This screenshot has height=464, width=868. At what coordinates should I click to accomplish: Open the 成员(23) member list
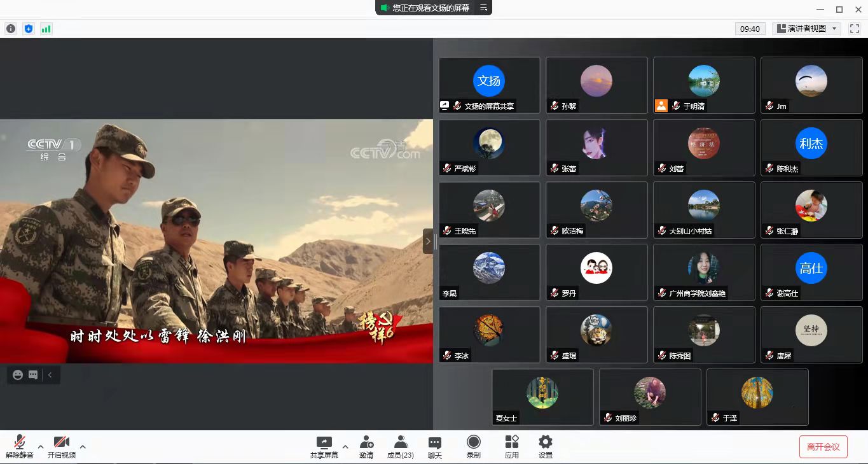399,446
